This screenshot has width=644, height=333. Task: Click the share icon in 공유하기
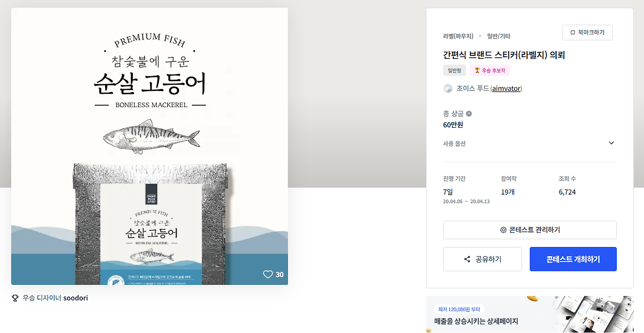click(x=467, y=260)
